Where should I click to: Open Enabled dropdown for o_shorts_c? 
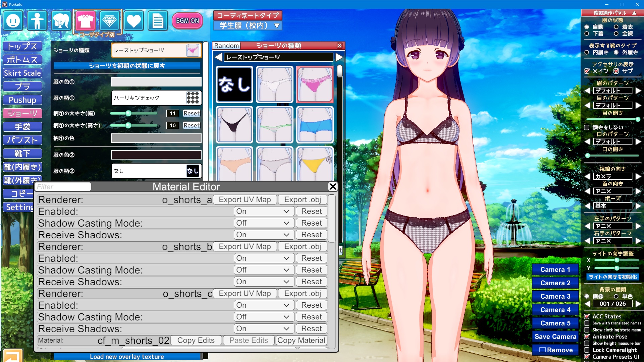[264, 305]
